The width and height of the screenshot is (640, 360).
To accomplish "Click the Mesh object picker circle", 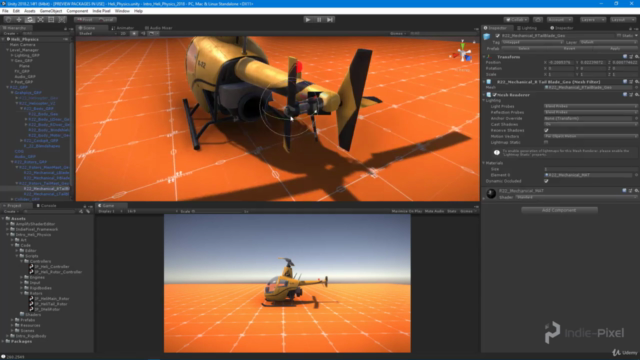I will pos(636,87).
